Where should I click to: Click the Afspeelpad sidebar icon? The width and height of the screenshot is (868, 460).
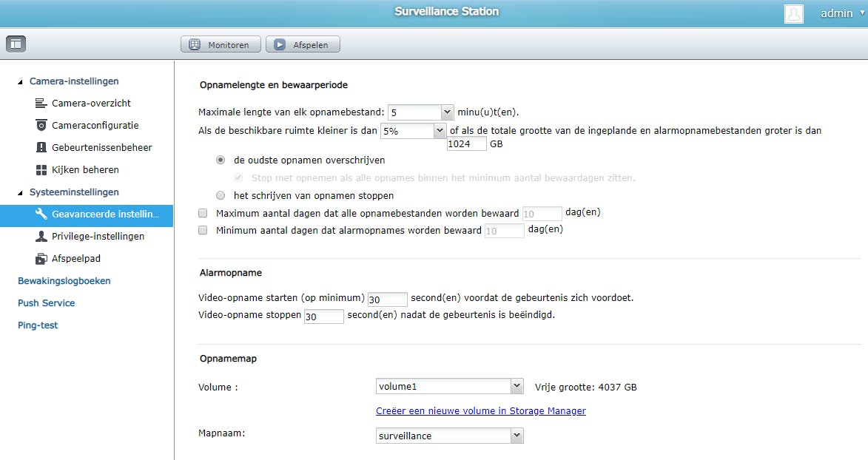coord(43,258)
